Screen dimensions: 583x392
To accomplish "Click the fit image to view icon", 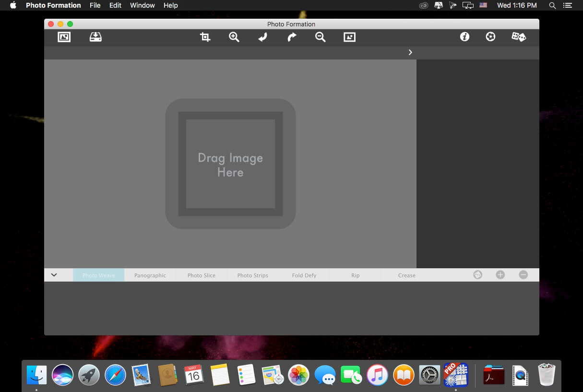I will click(349, 37).
